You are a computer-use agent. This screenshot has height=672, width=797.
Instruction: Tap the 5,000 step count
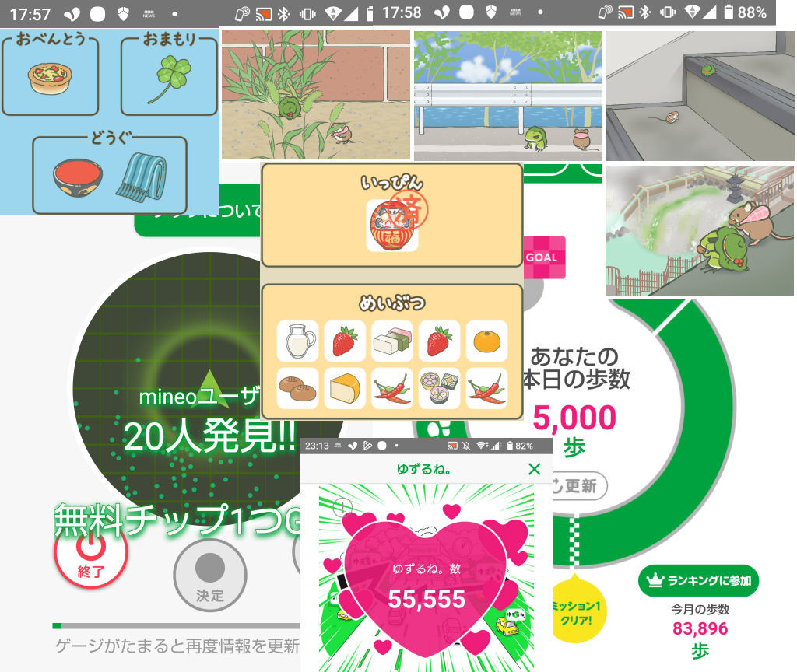pyautogui.click(x=574, y=418)
